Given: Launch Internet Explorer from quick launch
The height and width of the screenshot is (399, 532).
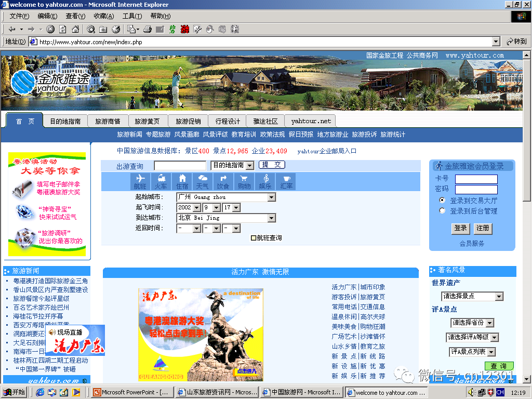Looking at the screenshot, I should [40, 392].
